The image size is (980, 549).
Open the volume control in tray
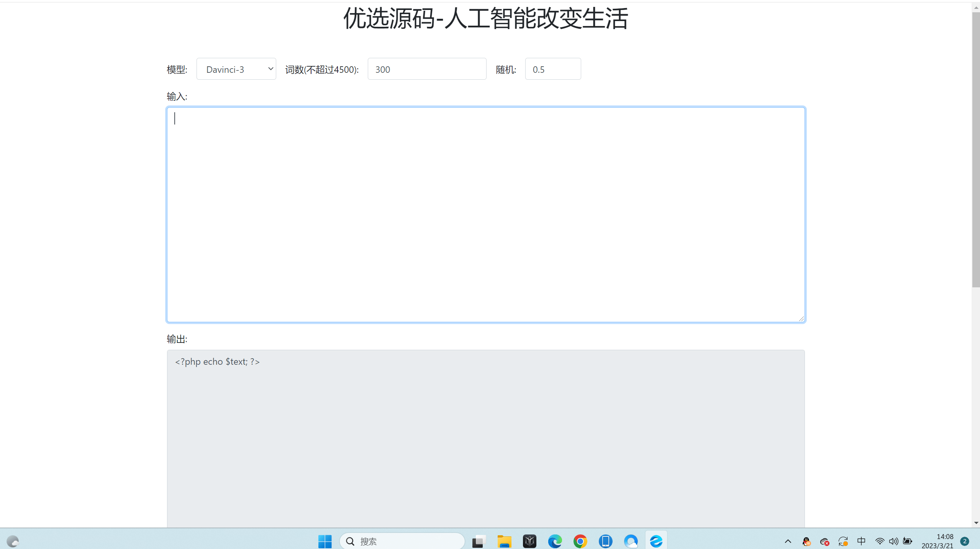pyautogui.click(x=893, y=541)
